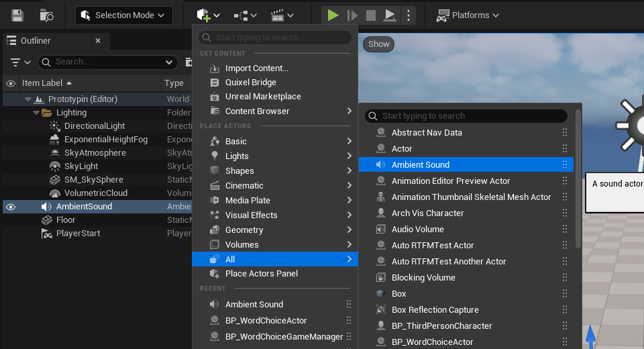Click the speaker icon of the AmbientSound item
Screen dimensions: 644x349
click(46, 207)
